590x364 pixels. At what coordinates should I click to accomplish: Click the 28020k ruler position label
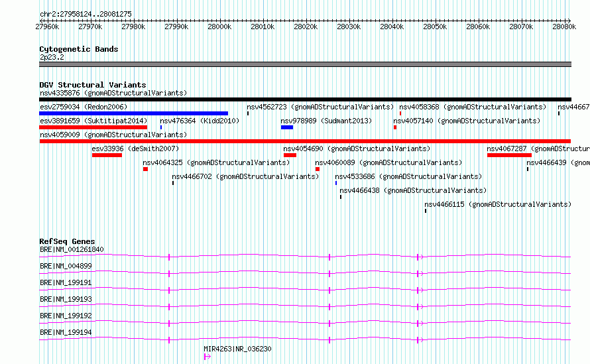[x=306, y=27]
